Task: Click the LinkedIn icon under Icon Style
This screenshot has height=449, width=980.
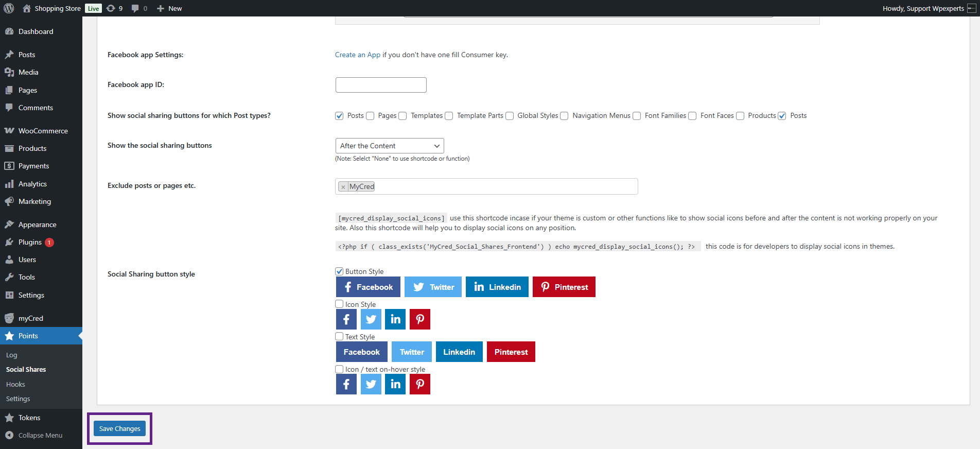Action: tap(395, 319)
